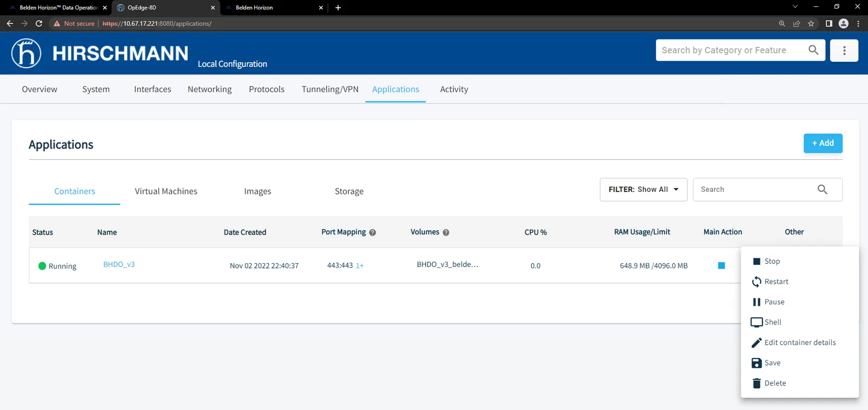Open the Tunneling/VPN navigation tab

pos(330,89)
